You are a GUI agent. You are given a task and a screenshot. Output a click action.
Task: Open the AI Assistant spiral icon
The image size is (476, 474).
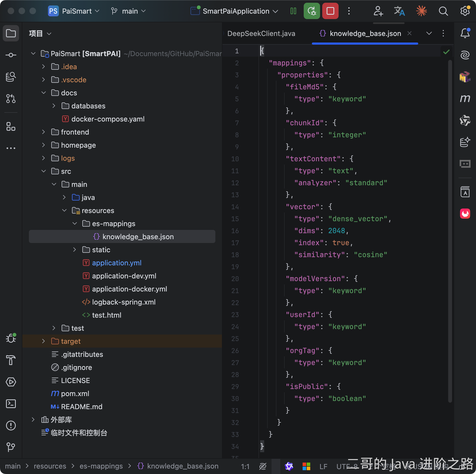[465, 55]
